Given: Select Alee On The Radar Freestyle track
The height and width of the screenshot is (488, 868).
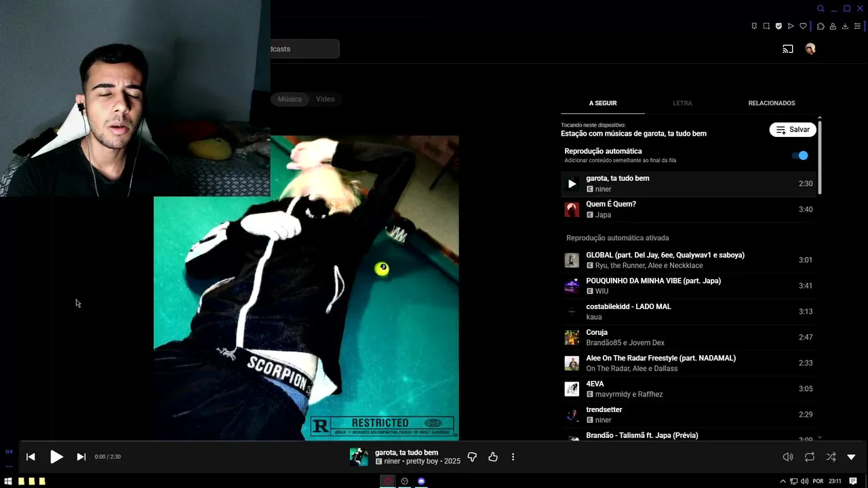Looking at the screenshot, I should pyautogui.click(x=689, y=363).
